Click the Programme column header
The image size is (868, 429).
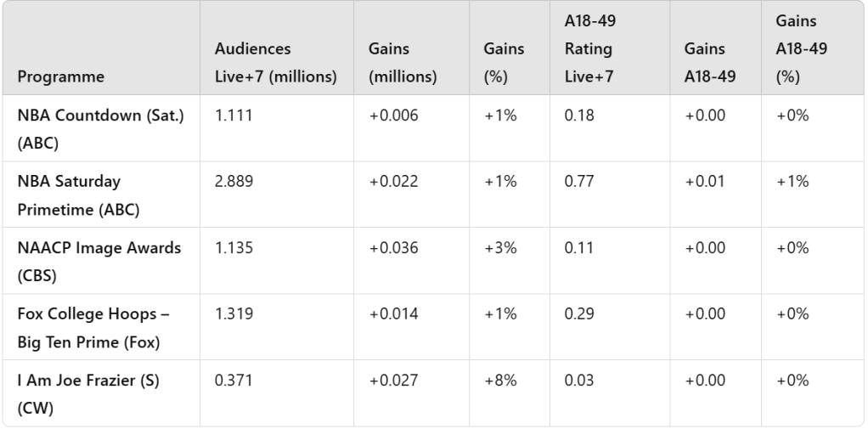(x=60, y=76)
